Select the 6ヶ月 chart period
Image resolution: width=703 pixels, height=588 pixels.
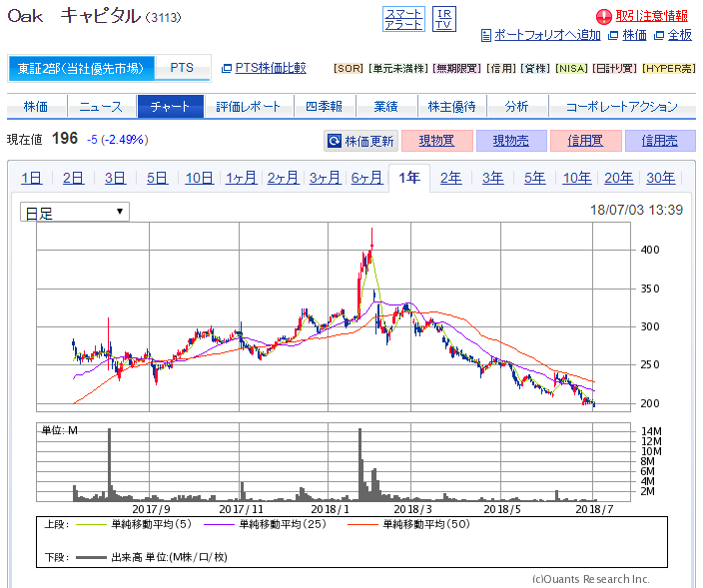(366, 178)
